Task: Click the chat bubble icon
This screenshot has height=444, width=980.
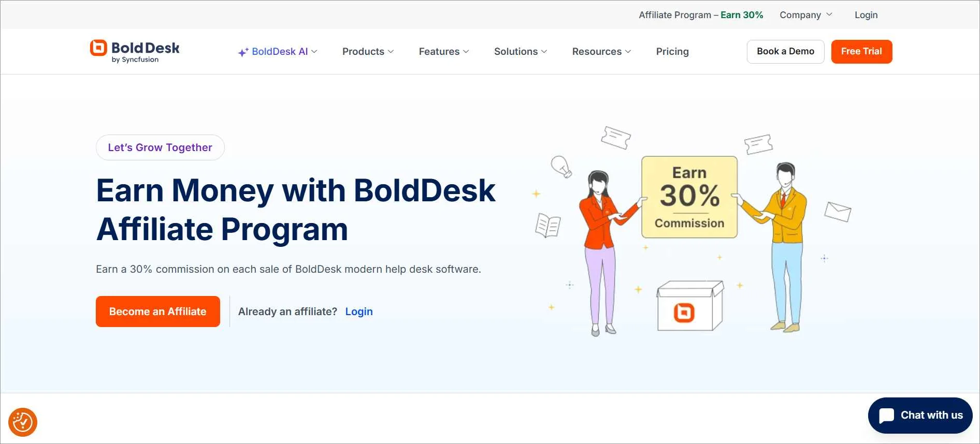Action: coord(886,416)
